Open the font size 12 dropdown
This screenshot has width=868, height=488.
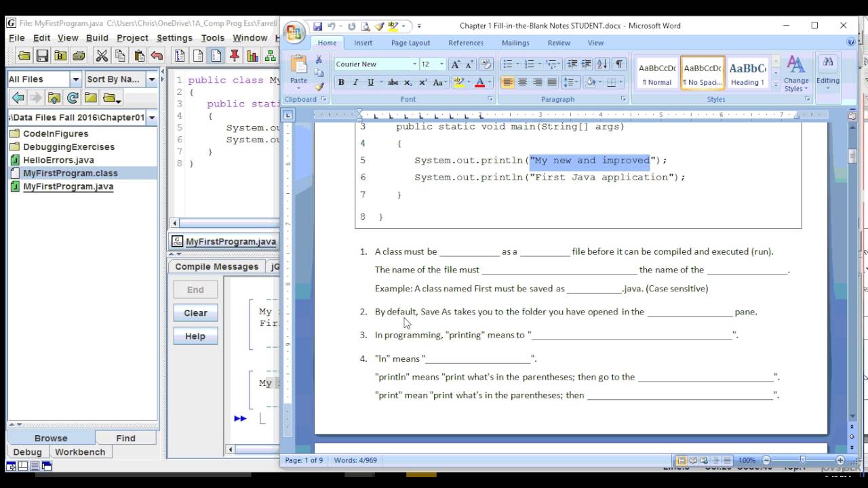(x=441, y=64)
